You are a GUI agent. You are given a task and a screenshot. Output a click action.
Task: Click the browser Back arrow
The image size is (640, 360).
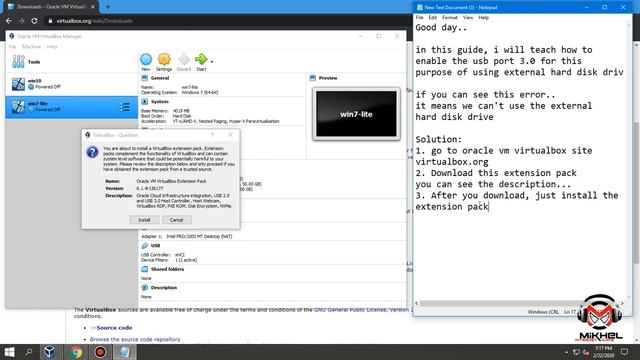(x=9, y=20)
